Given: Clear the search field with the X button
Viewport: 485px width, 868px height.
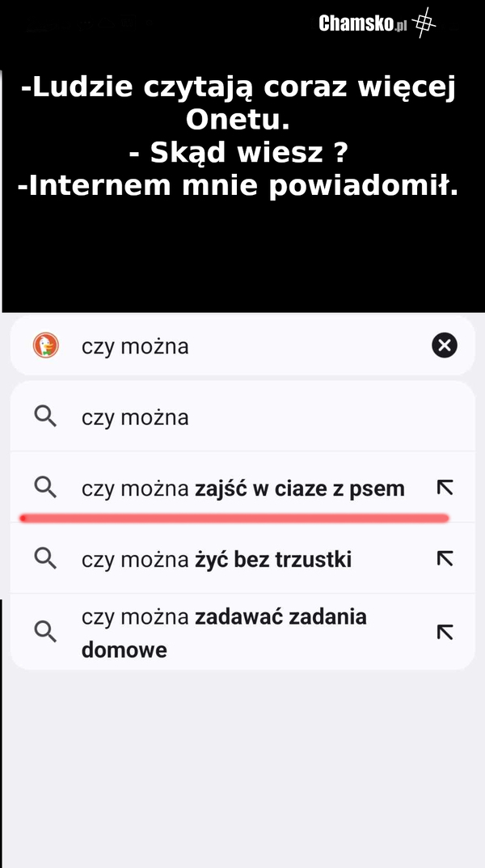Looking at the screenshot, I should pyautogui.click(x=444, y=346).
